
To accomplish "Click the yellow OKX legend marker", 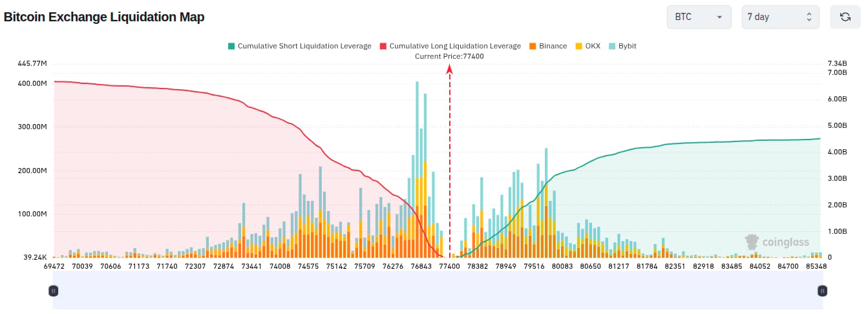I will click(x=578, y=47).
